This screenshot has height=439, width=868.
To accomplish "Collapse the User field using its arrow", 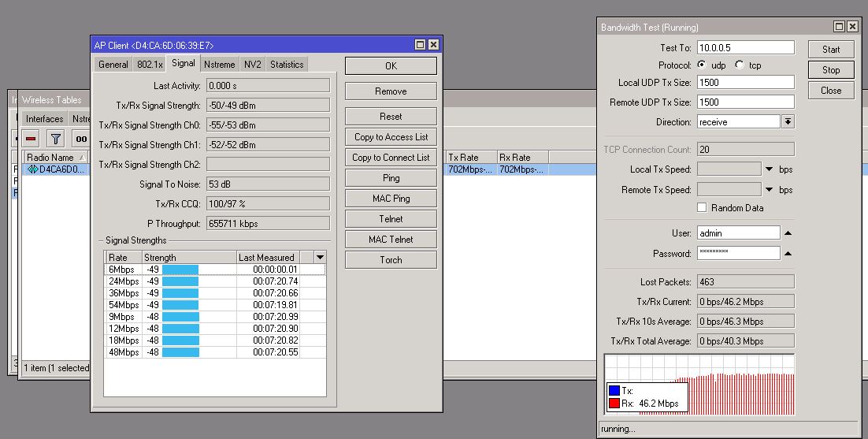I will pos(788,233).
